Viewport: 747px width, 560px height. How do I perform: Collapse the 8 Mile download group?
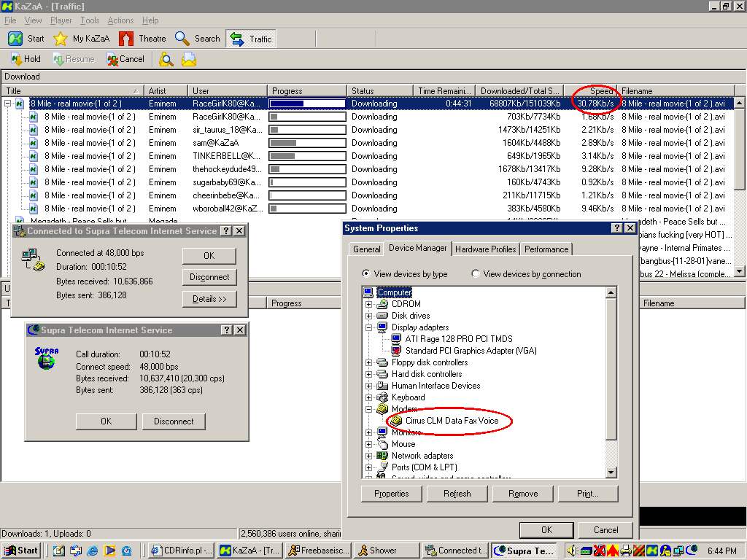7,104
